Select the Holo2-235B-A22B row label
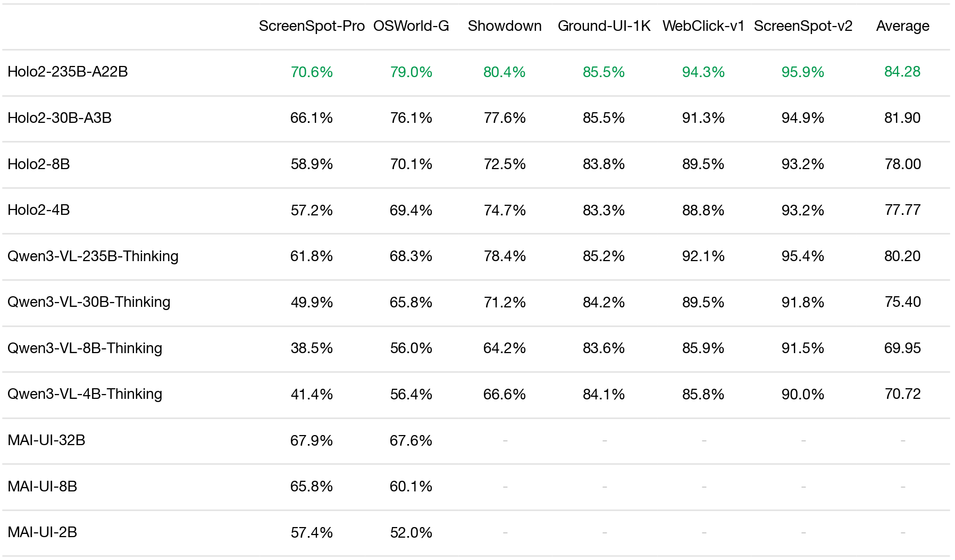 68,72
